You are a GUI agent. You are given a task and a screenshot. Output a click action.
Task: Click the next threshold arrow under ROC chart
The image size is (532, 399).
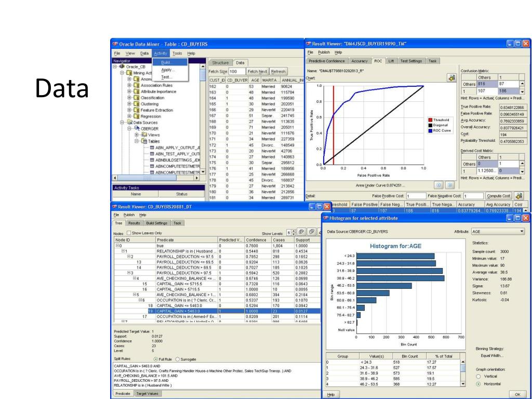[x=449, y=185]
